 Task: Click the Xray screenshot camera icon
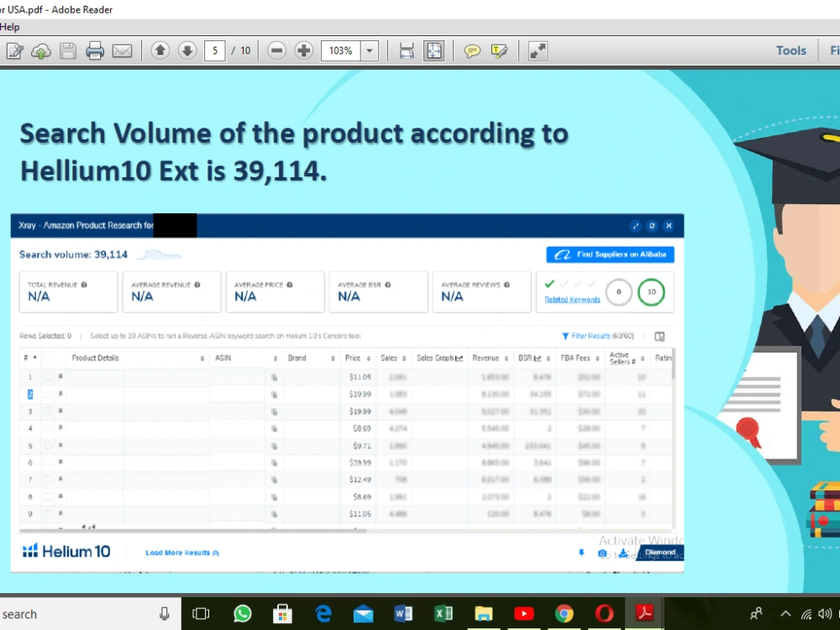(x=602, y=554)
